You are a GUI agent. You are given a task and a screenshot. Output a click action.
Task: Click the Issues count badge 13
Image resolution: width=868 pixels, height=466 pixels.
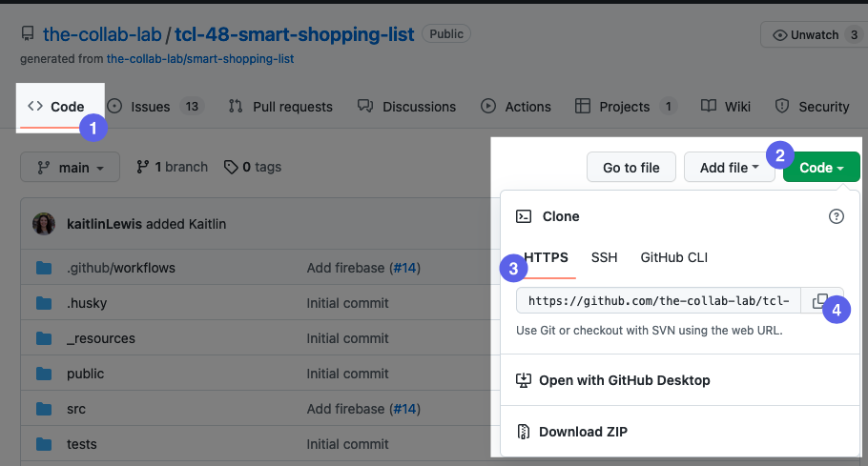click(x=192, y=106)
